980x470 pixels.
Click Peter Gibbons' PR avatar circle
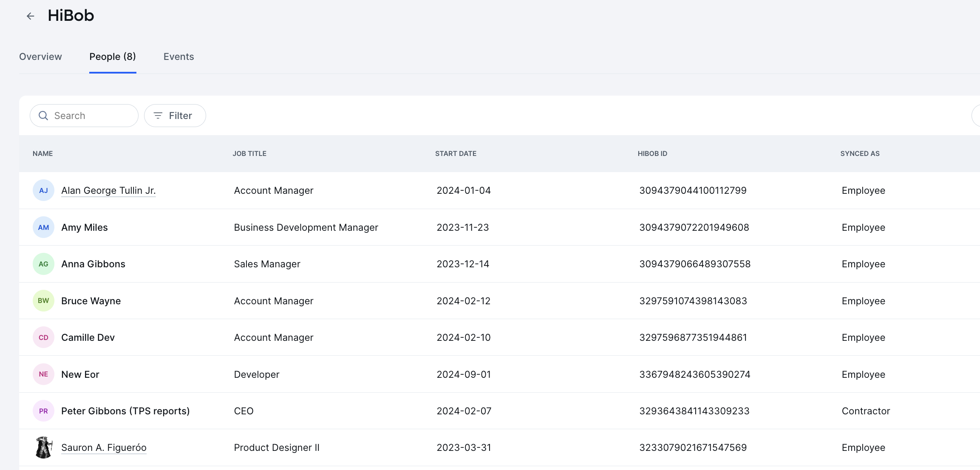tap(43, 411)
